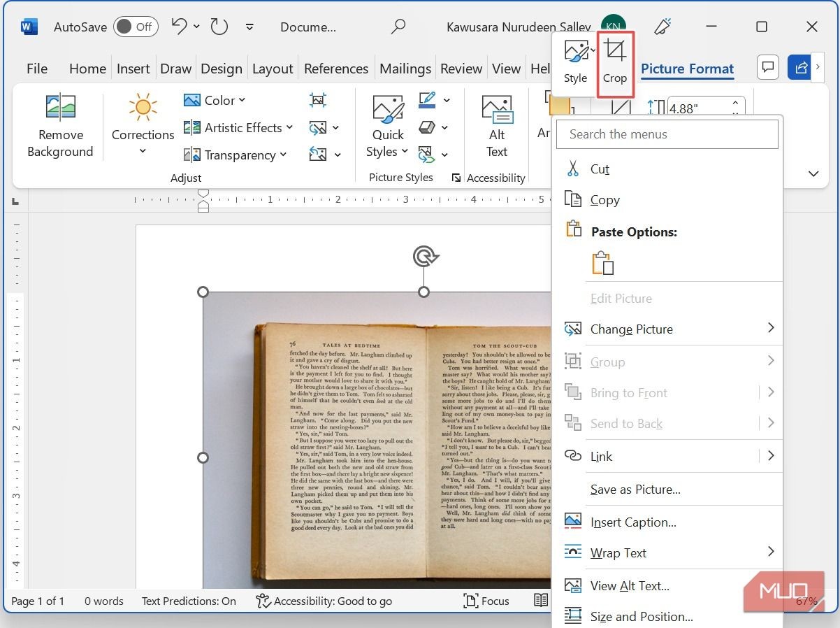
Task: Undo the last action
Action: [x=179, y=27]
